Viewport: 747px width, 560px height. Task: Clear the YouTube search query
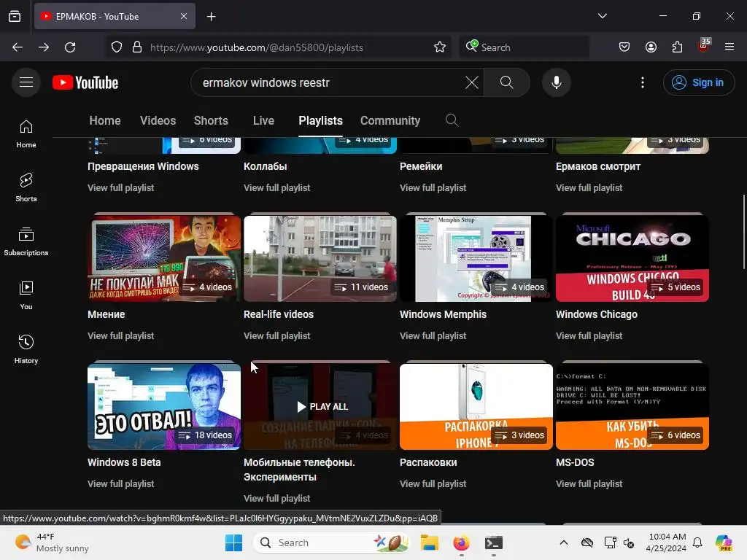pos(472,82)
